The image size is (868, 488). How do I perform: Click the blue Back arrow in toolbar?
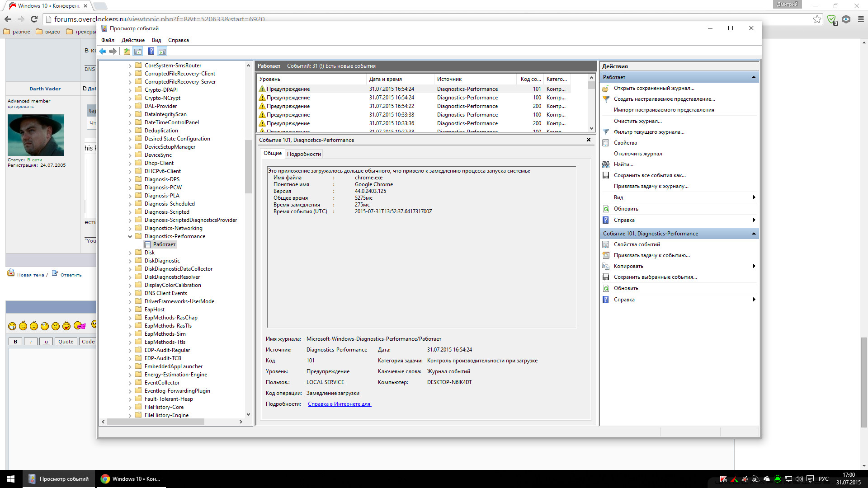click(x=103, y=51)
